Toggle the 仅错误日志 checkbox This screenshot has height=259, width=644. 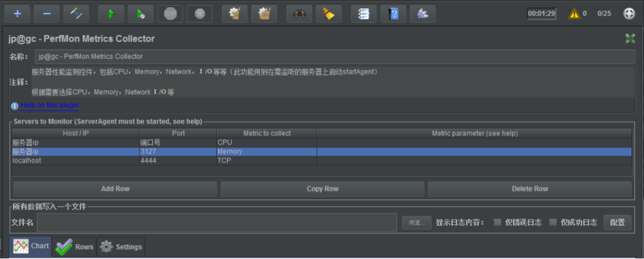click(x=498, y=223)
